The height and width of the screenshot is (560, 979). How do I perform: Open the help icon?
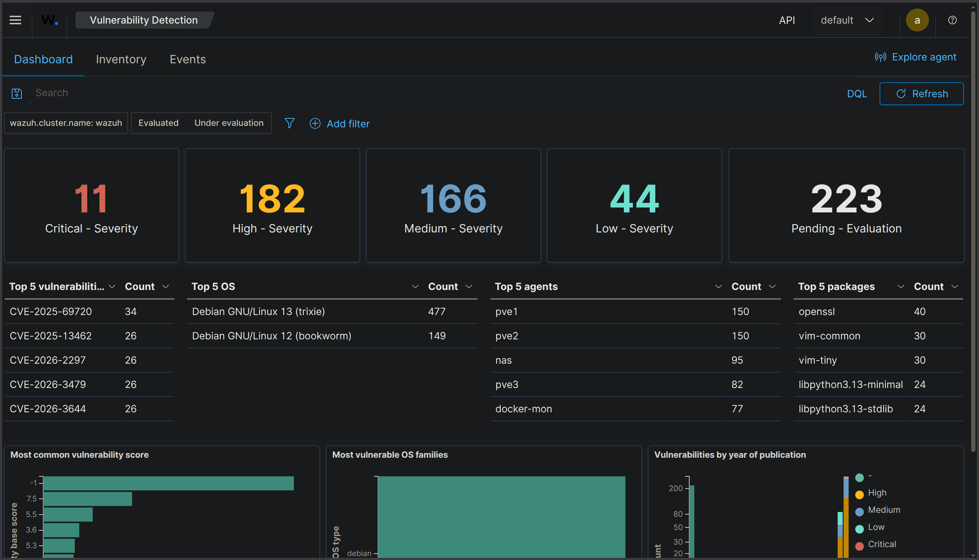(x=952, y=20)
